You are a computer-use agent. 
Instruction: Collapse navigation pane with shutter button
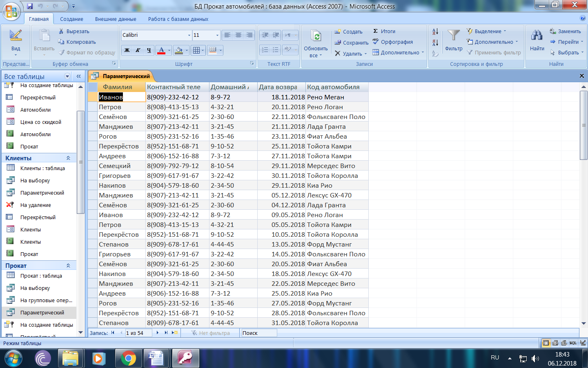(78, 76)
